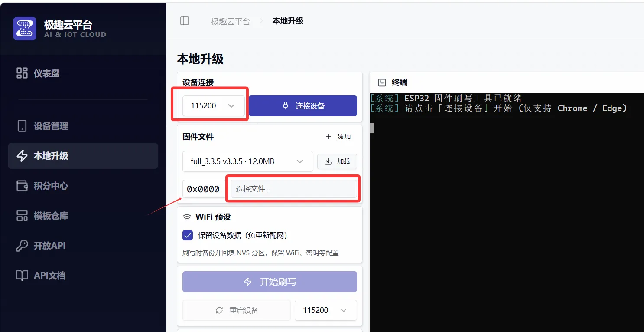
Task: Click the 仪表盘 dashboard grid icon
Action: click(x=22, y=73)
